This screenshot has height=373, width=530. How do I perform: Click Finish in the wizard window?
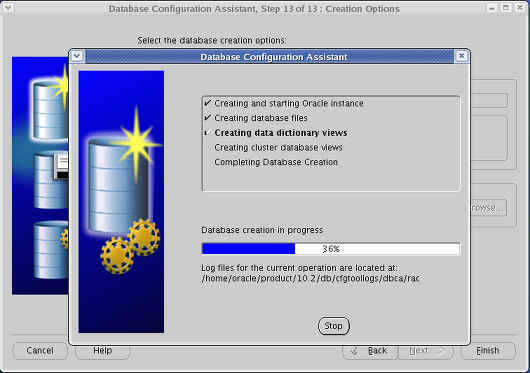coord(488,350)
